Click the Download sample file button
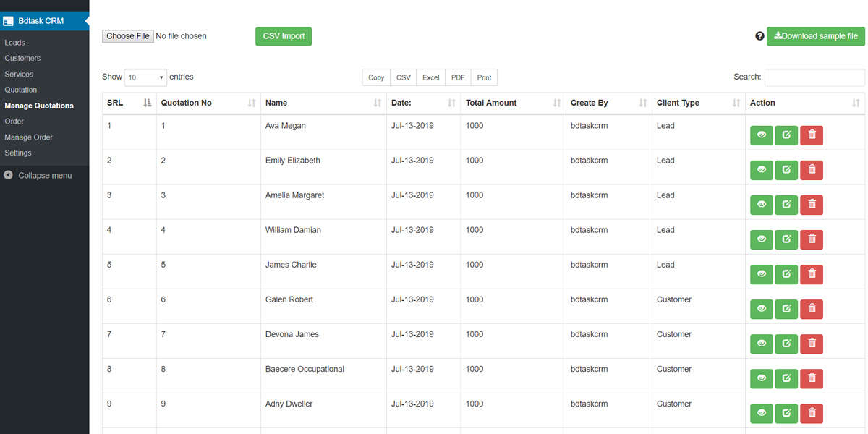This screenshot has width=868, height=434. pyautogui.click(x=815, y=36)
